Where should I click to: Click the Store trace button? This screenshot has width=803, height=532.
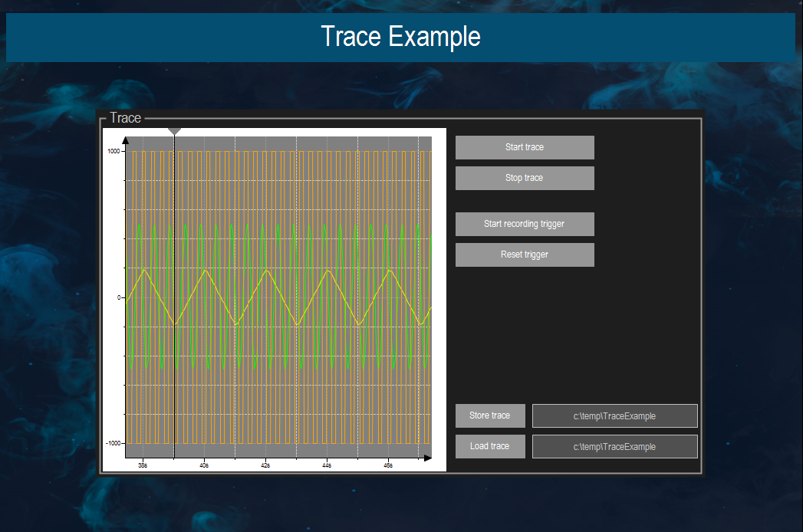tap(490, 415)
